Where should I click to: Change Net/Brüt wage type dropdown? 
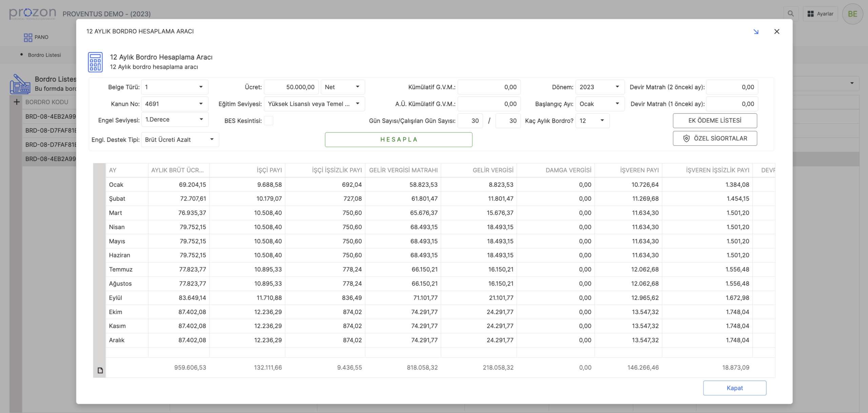point(342,87)
